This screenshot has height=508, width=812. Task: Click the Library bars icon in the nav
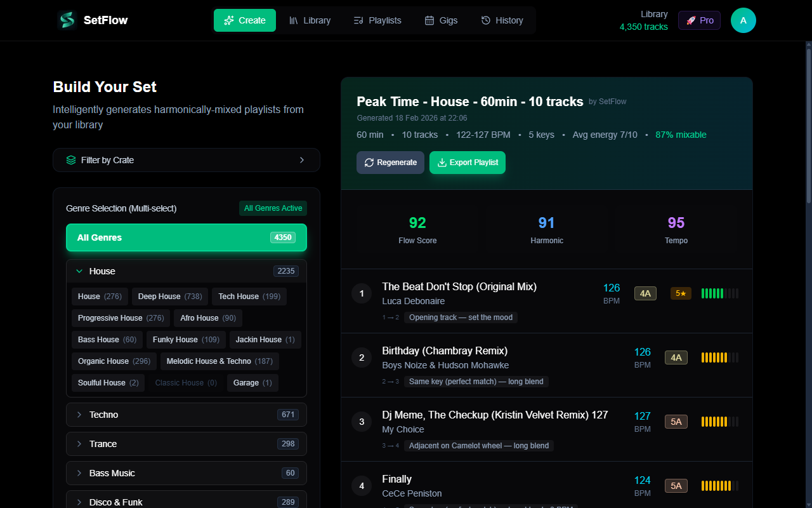pos(292,20)
